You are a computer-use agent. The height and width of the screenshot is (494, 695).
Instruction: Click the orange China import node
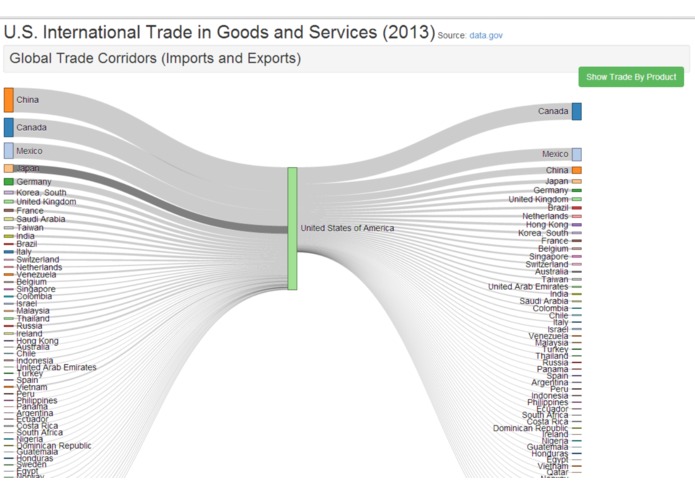click(x=9, y=100)
